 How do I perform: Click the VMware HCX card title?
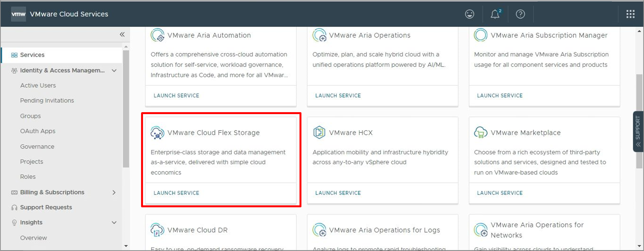click(x=351, y=133)
